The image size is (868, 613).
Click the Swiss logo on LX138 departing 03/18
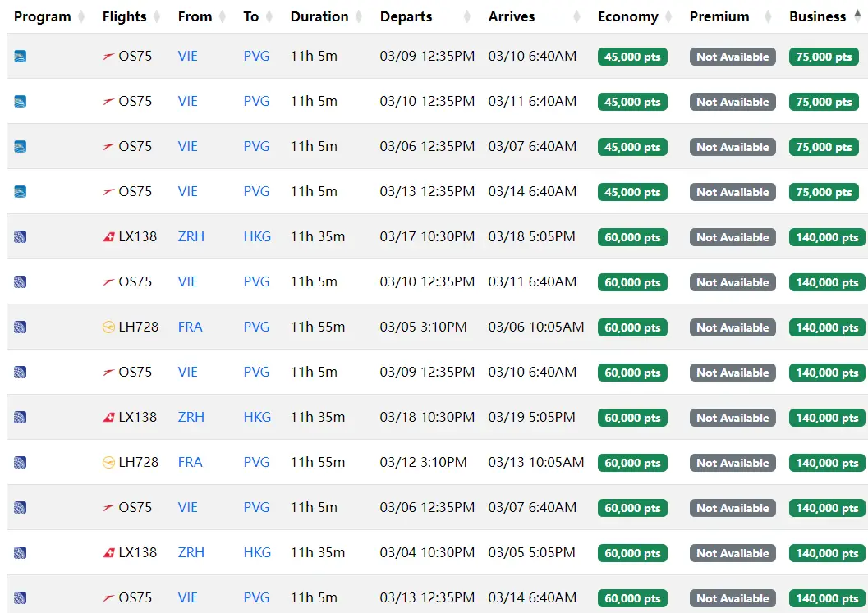point(108,418)
